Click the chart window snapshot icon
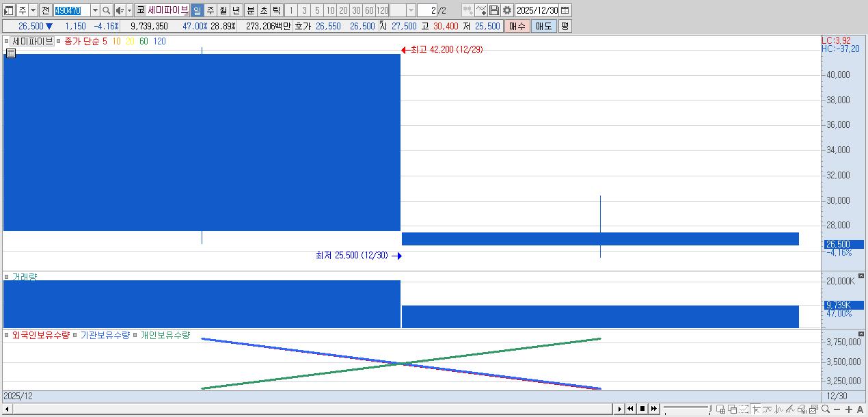 (814, 409)
